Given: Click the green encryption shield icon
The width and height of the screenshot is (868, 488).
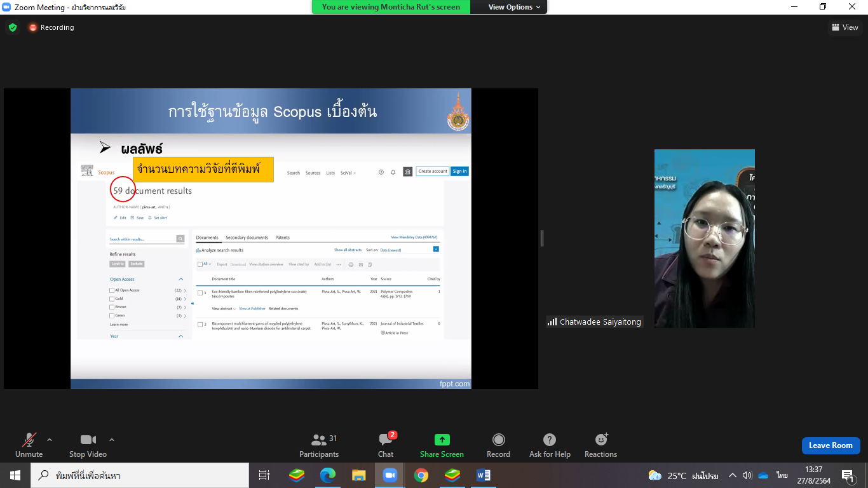Looking at the screenshot, I should coord(13,27).
